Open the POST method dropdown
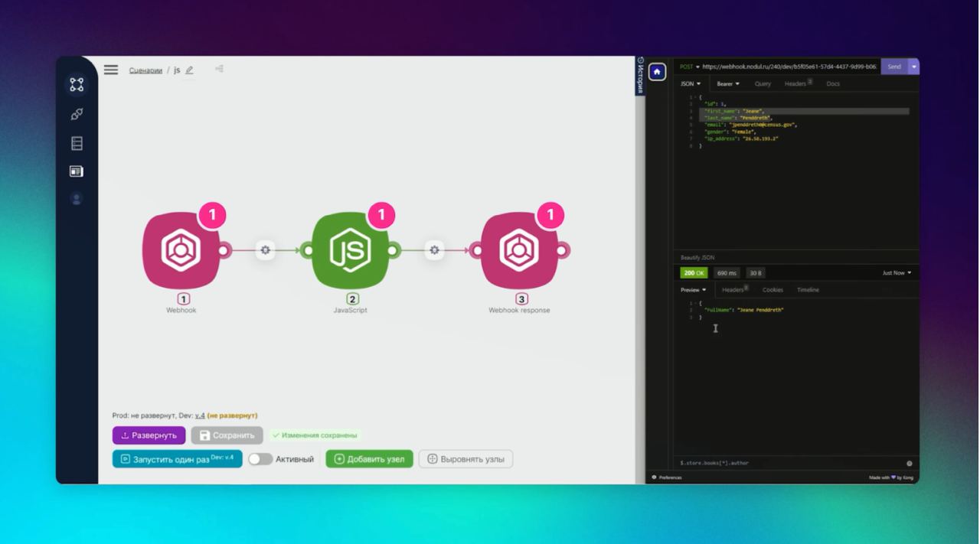 pos(690,67)
